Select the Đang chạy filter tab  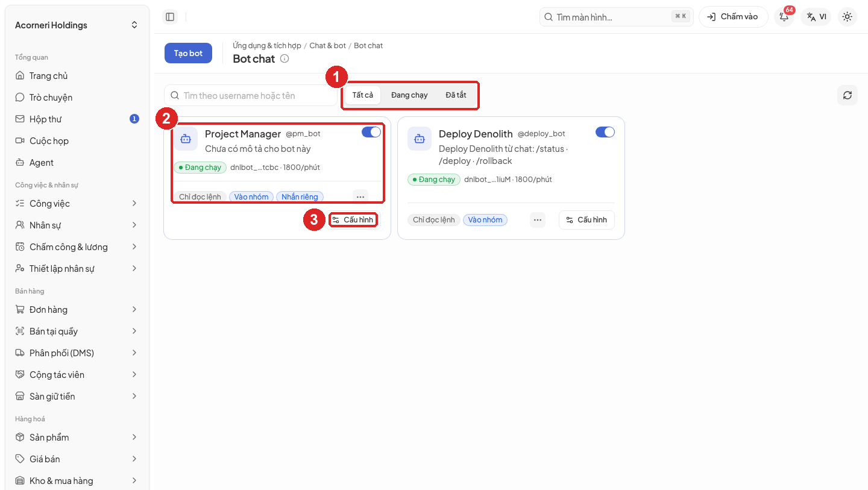tap(409, 95)
